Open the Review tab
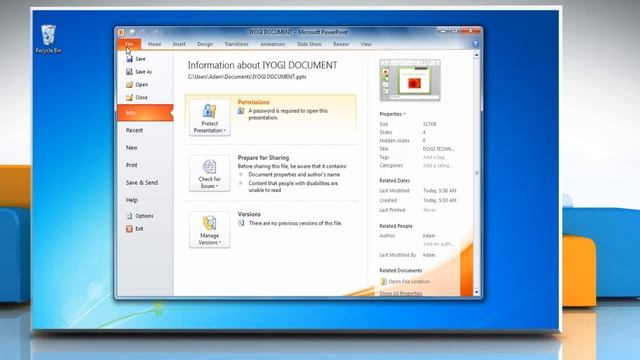This screenshot has width=640, height=360. 341,44
